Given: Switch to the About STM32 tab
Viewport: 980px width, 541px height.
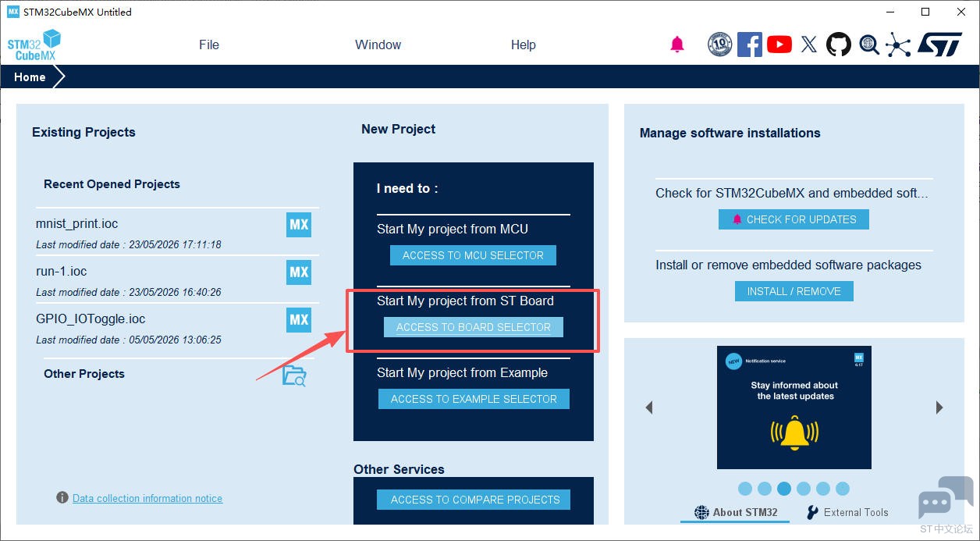Looking at the screenshot, I should click(x=736, y=513).
